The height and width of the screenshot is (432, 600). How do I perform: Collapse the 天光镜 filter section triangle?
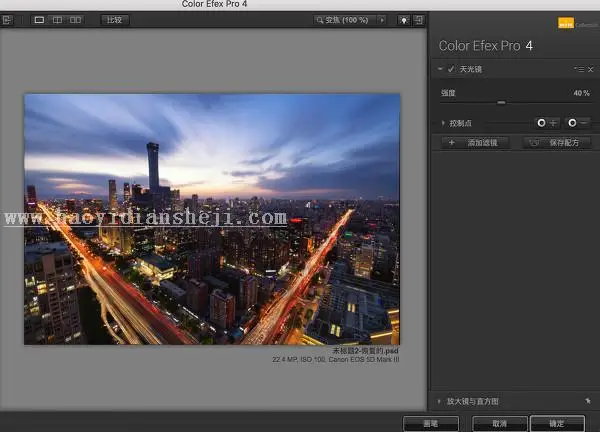[x=440, y=69]
